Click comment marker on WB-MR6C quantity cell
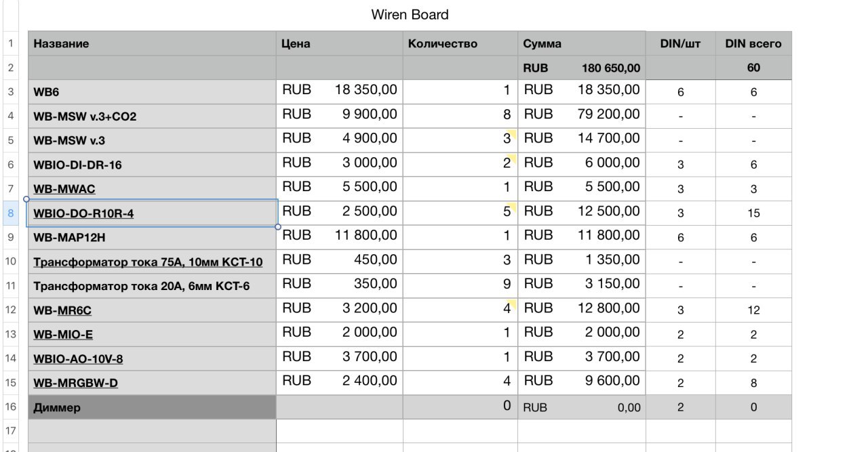 click(513, 303)
